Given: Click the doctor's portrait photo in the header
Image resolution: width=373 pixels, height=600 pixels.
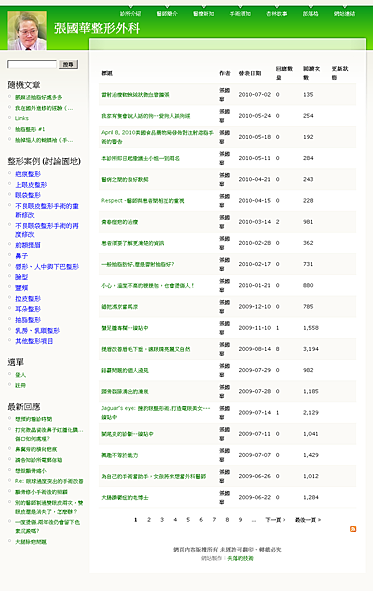Looking at the screenshot, I should [x=27, y=31].
